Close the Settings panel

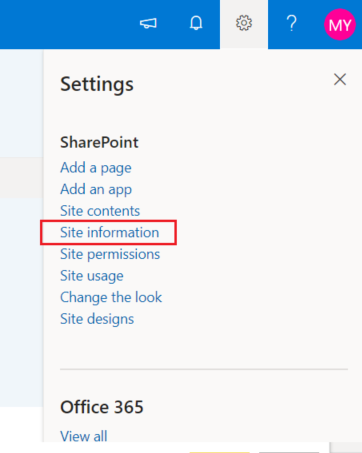click(x=340, y=79)
